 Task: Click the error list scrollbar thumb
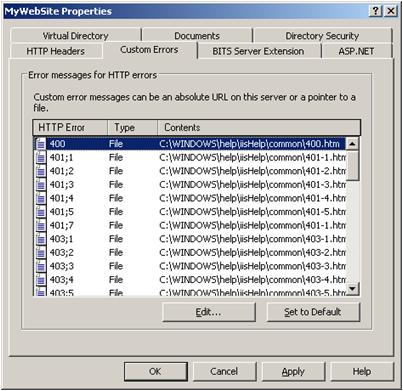(x=353, y=165)
